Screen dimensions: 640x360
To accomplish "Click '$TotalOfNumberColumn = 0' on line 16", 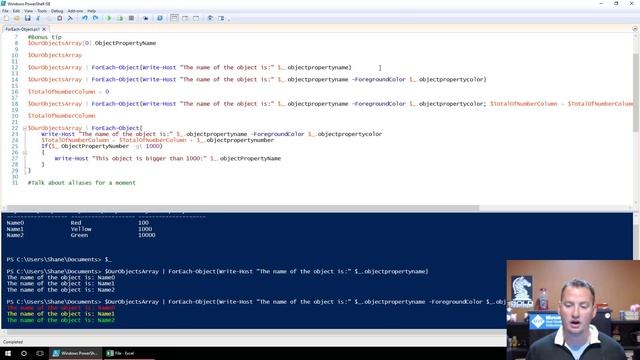I will pos(68,92).
